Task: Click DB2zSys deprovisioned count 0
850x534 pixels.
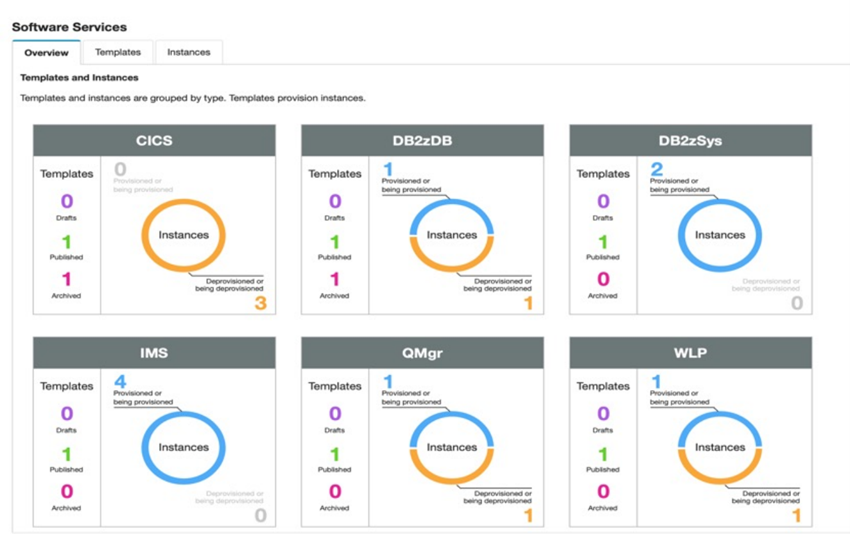Action: click(797, 303)
